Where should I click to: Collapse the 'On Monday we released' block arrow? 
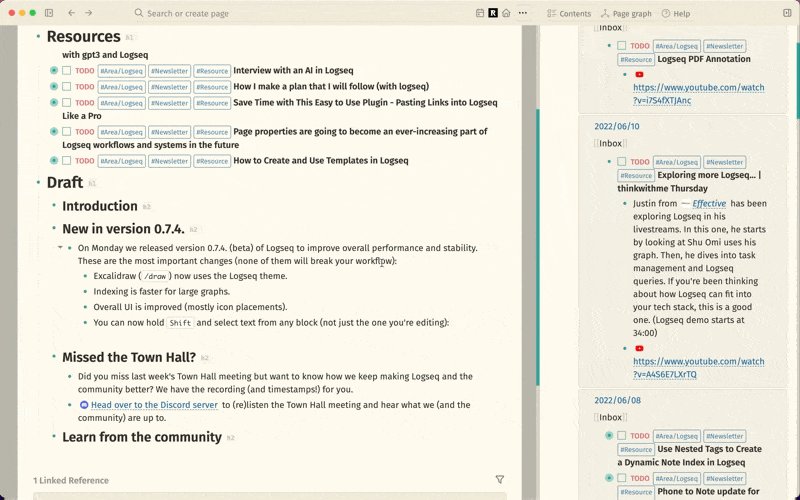coord(60,247)
